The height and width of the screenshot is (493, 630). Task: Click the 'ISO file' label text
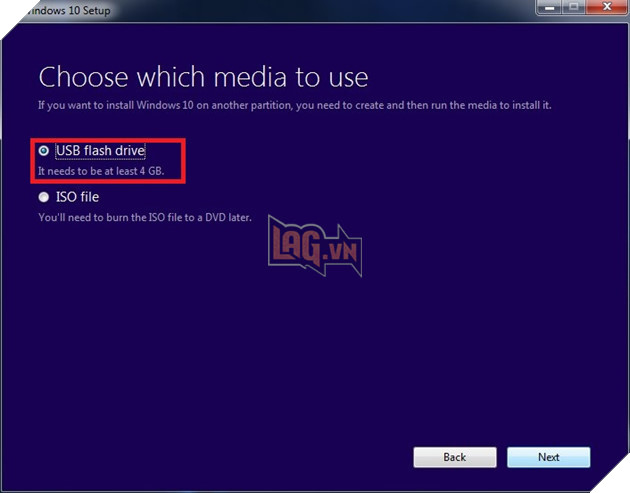click(78, 197)
